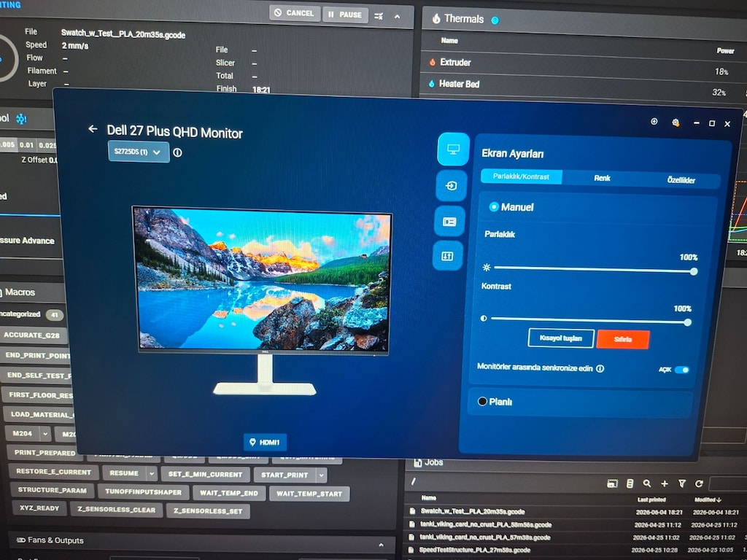Open the print settings sliders icon near Pause

click(x=379, y=16)
